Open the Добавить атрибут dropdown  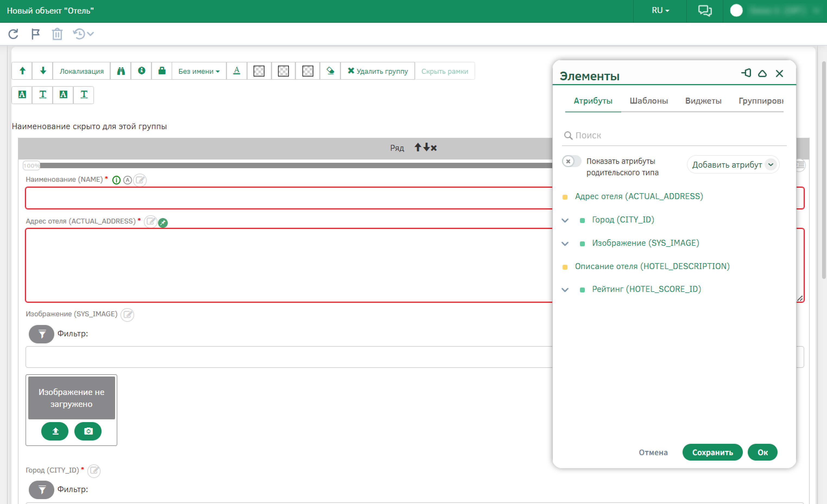[733, 165]
